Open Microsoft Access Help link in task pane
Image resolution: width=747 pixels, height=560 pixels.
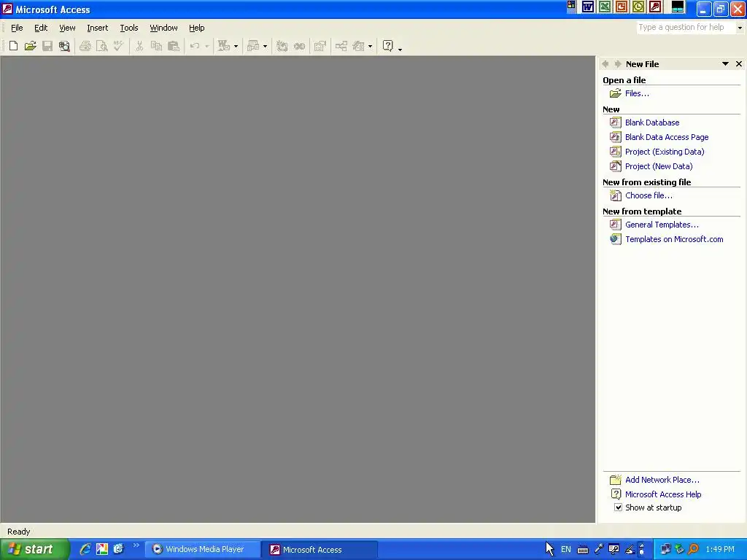663,494
